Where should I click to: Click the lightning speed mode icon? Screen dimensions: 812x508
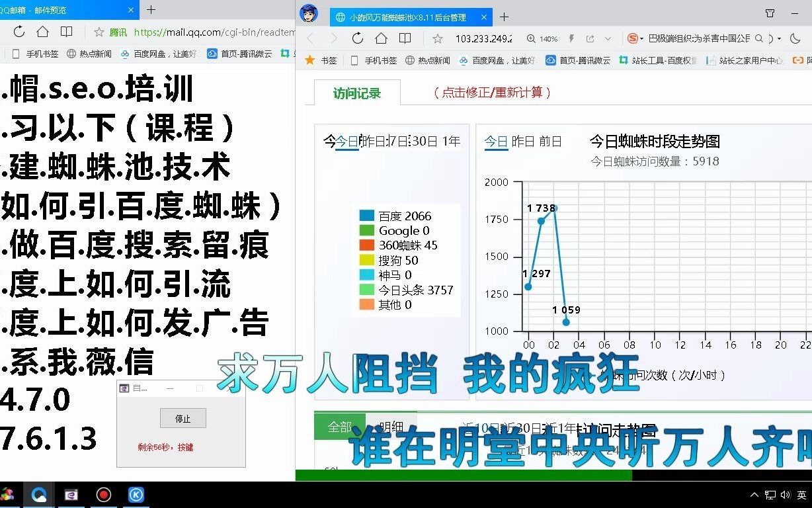(571, 38)
